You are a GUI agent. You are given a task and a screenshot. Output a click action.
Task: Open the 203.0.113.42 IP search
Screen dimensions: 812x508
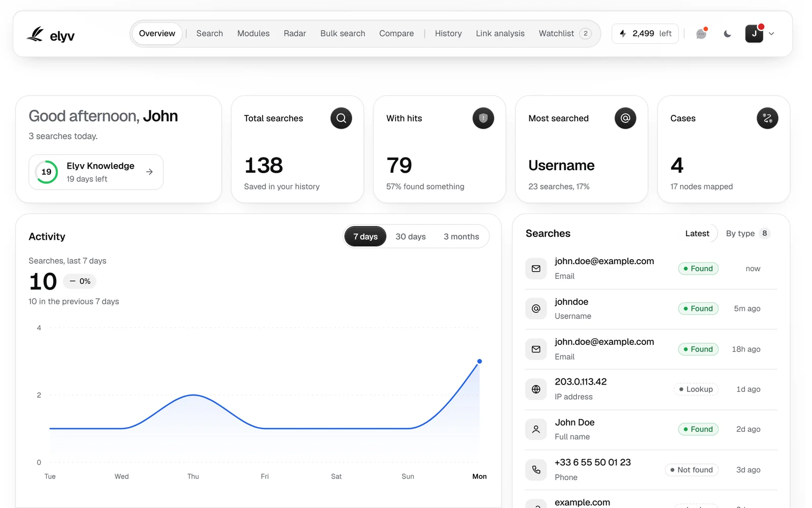(x=651, y=389)
